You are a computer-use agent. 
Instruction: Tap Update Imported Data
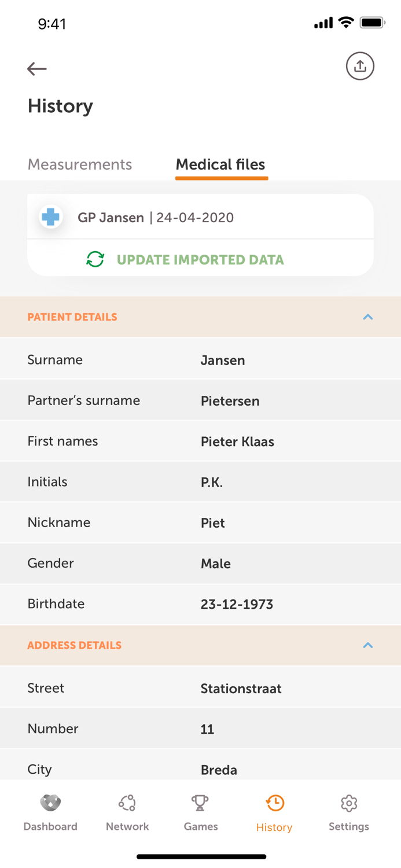point(200,260)
